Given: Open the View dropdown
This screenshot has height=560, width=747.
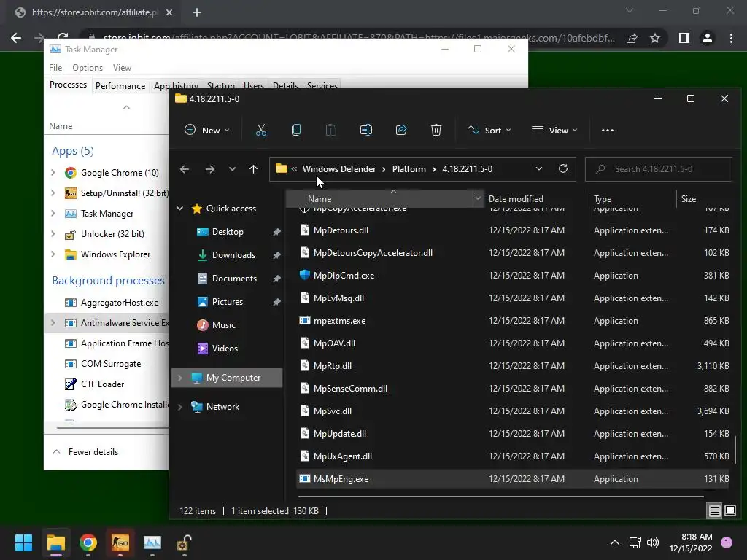Looking at the screenshot, I should point(554,130).
